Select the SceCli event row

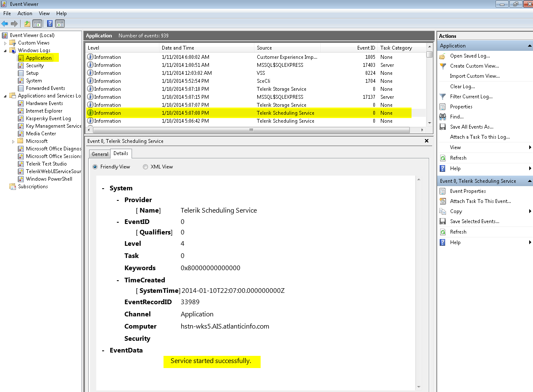pos(256,81)
